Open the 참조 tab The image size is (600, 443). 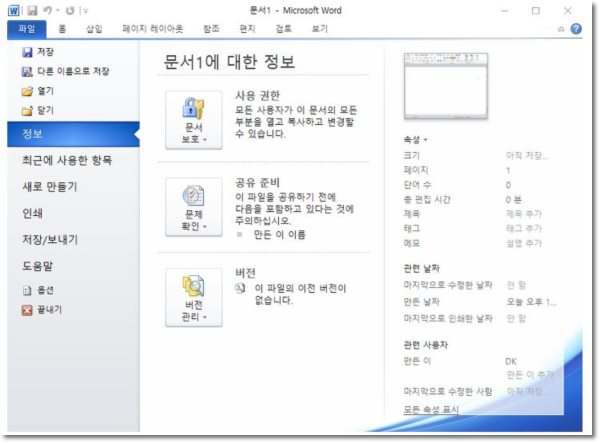point(211,29)
